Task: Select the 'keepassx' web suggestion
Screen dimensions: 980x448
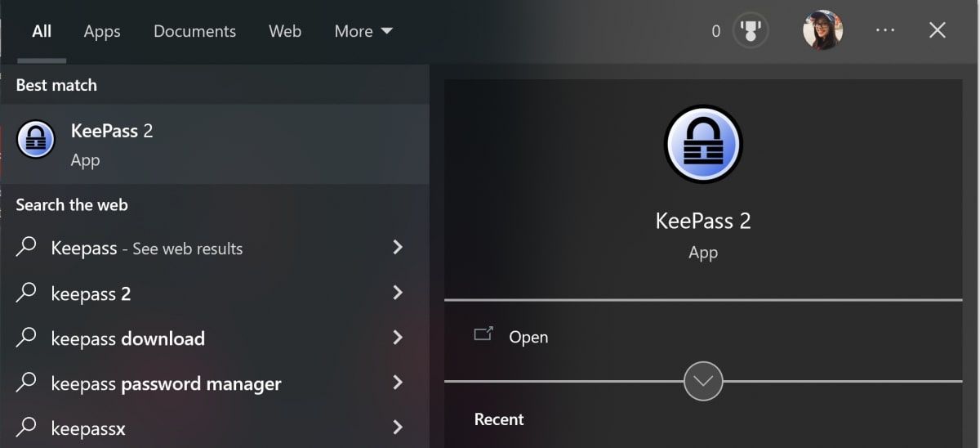Action: (x=214, y=427)
